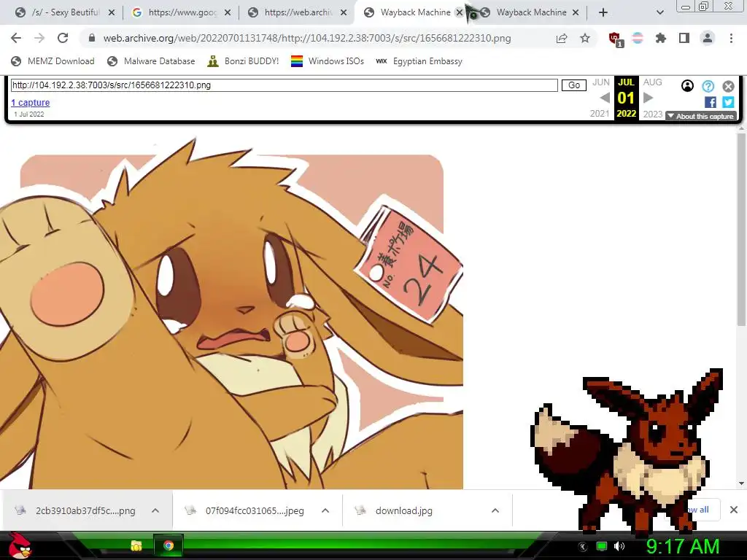The height and width of the screenshot is (560, 747).
Task: Open Wayback user account icon
Action: tap(687, 86)
